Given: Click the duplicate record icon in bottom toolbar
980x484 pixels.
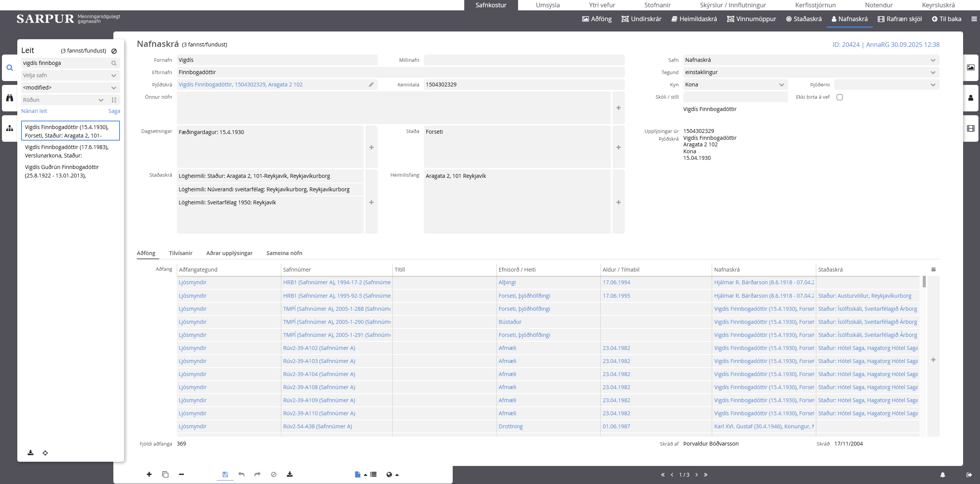Looking at the screenshot, I should [165, 474].
